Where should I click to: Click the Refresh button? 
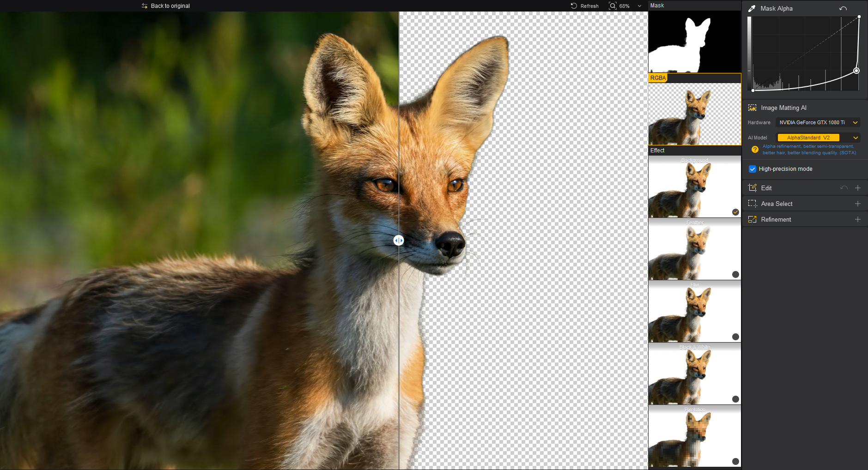585,6
